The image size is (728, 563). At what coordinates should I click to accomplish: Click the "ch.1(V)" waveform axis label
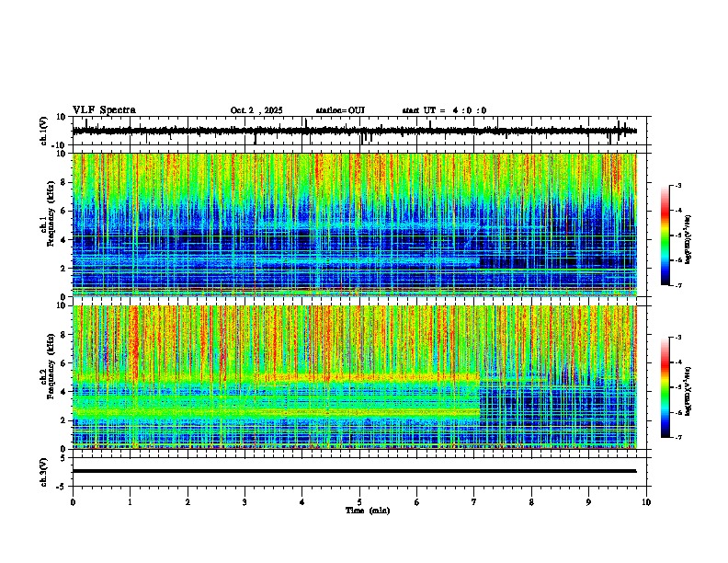point(44,131)
